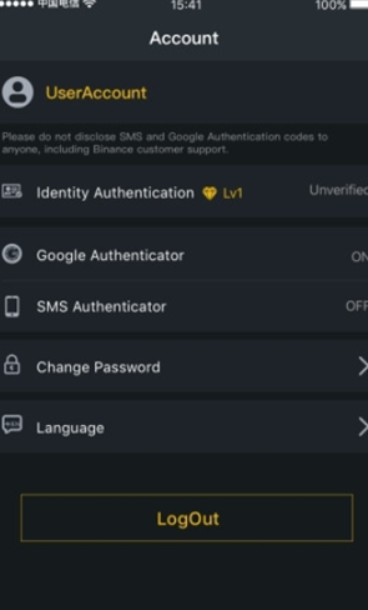368x610 pixels.
Task: Tap the yellow diamond Lv1 badge
Action: (223, 193)
